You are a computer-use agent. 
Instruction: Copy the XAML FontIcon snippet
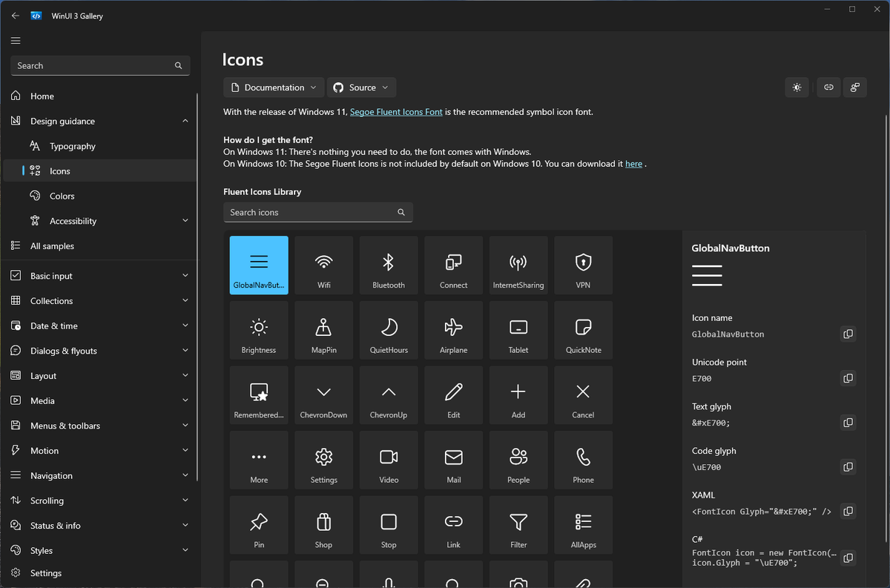[848, 511]
